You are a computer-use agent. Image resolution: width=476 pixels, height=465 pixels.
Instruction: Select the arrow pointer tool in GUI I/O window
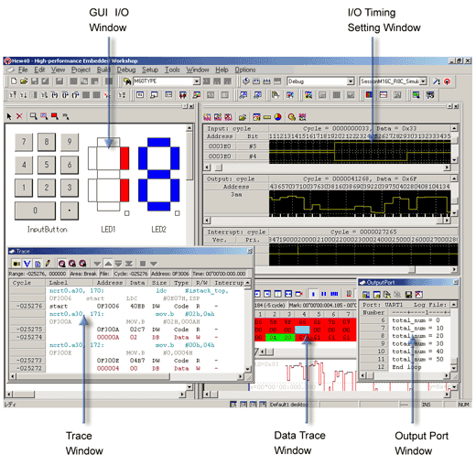[9, 116]
